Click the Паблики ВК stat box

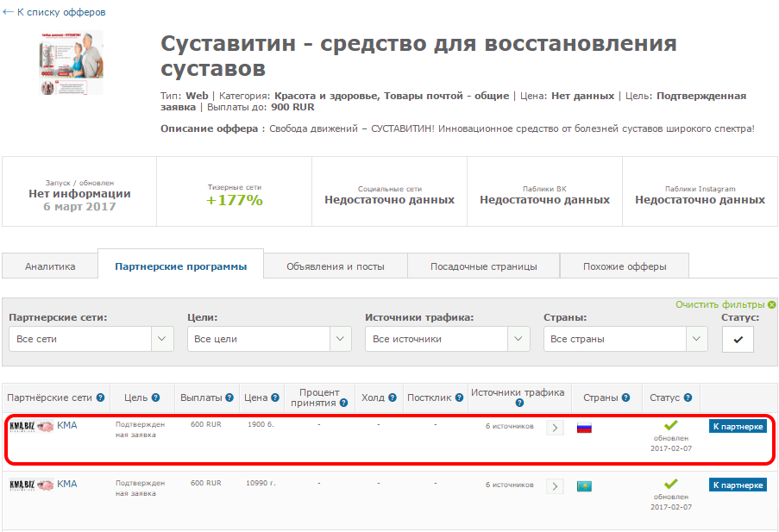point(544,191)
